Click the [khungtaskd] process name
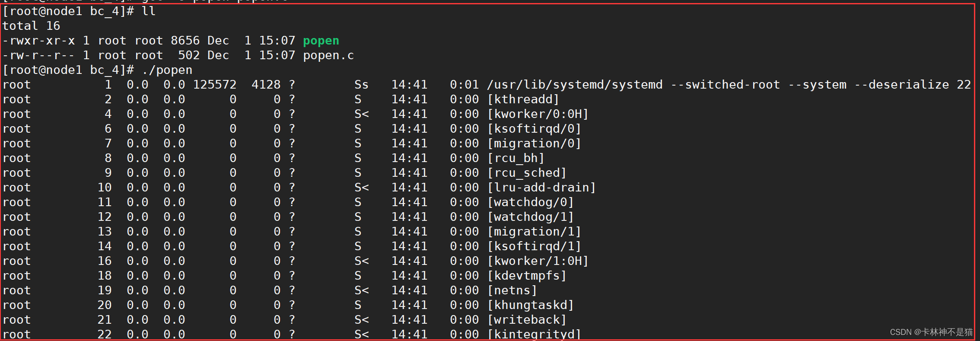 (531, 305)
